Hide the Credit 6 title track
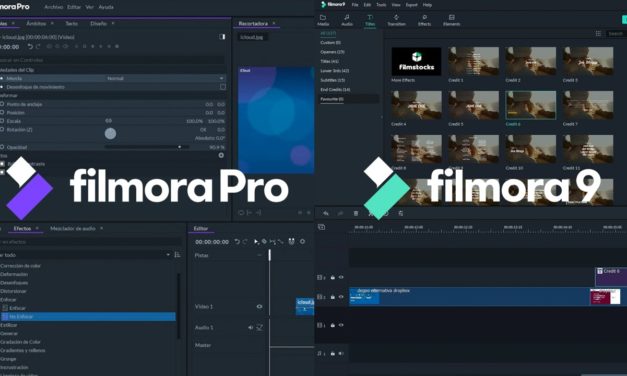 pyautogui.click(x=341, y=277)
